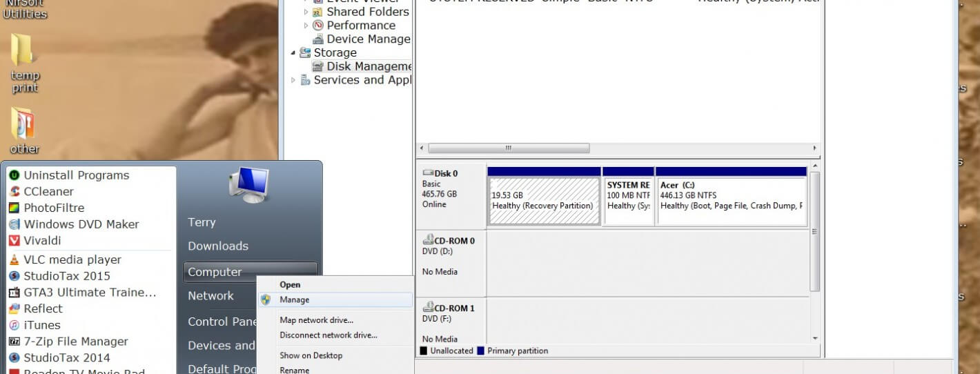Click the Storage node in the tree
This screenshot has width=980, height=374.
335,52
